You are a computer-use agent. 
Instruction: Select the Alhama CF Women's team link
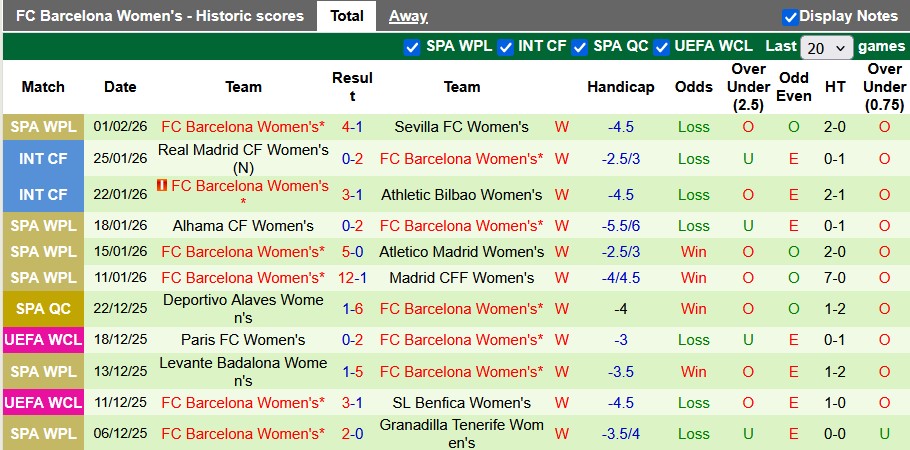tap(243, 226)
